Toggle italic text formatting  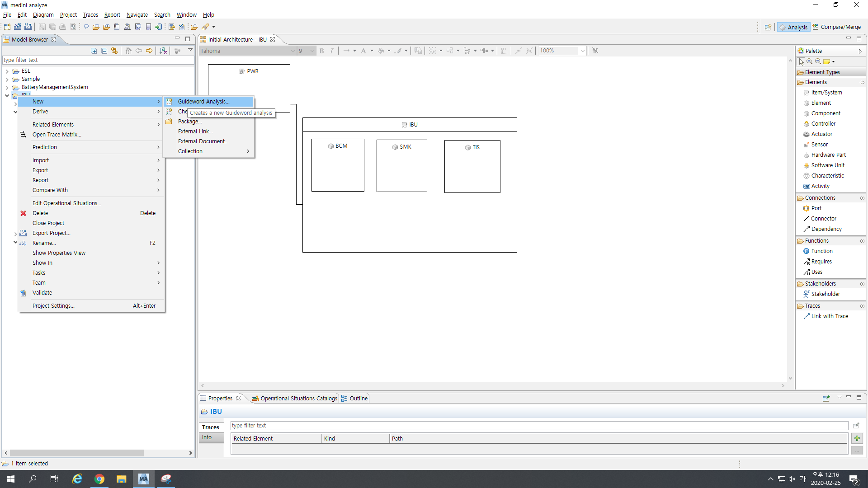tap(332, 51)
